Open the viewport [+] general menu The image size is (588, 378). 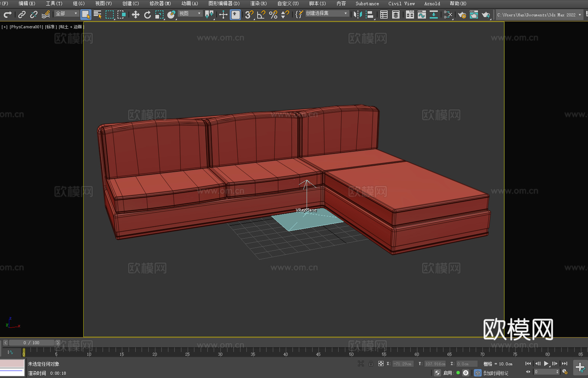tap(4, 27)
